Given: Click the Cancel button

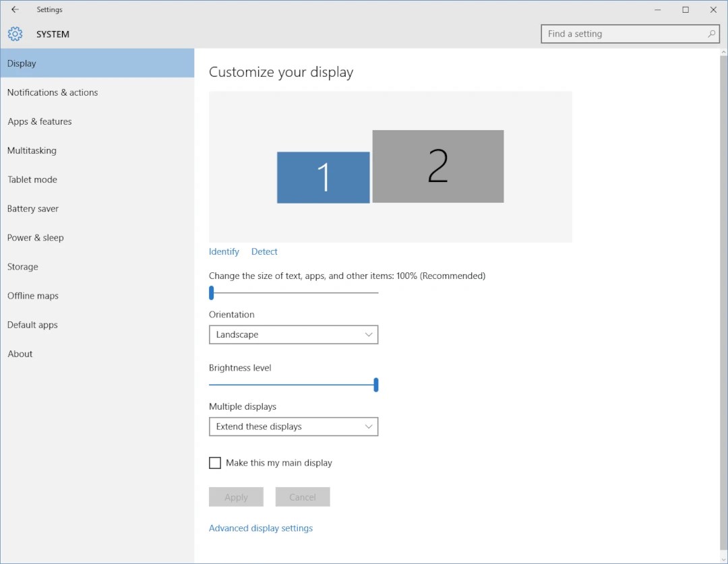Looking at the screenshot, I should pyautogui.click(x=303, y=497).
